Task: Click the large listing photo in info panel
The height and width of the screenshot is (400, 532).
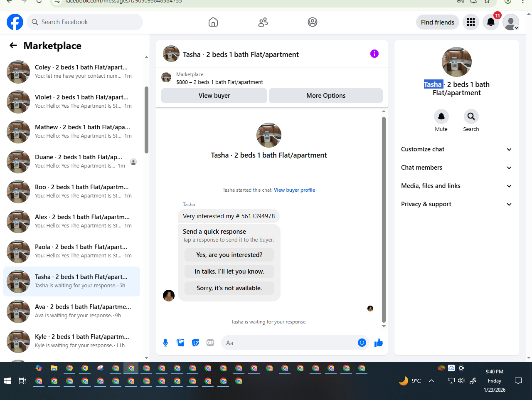Action: pyautogui.click(x=457, y=62)
